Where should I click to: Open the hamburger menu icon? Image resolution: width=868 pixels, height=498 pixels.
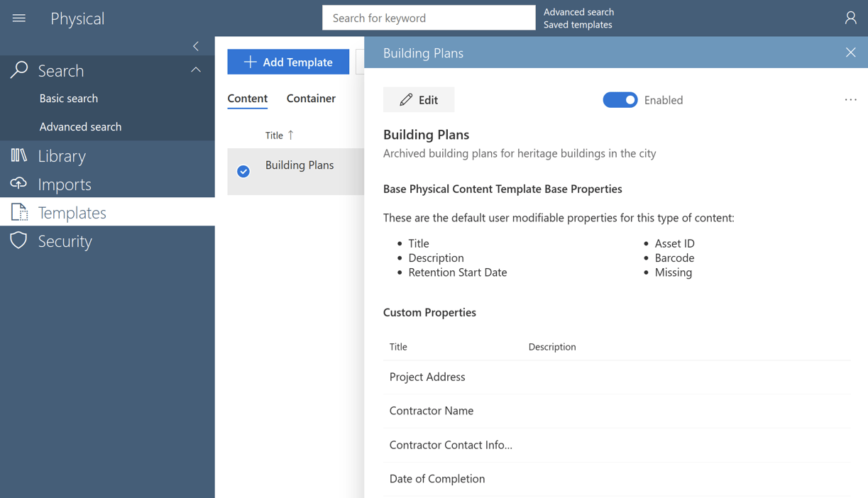pos(18,18)
